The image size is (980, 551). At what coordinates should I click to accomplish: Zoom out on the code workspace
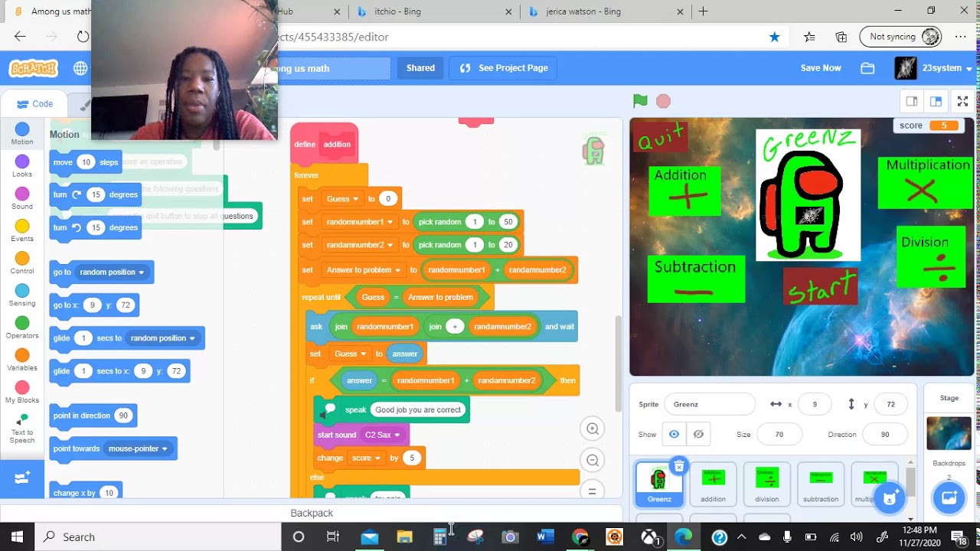coord(593,460)
